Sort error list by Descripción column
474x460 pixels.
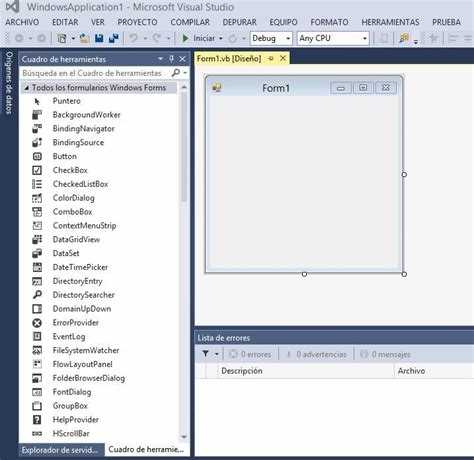[x=242, y=371]
